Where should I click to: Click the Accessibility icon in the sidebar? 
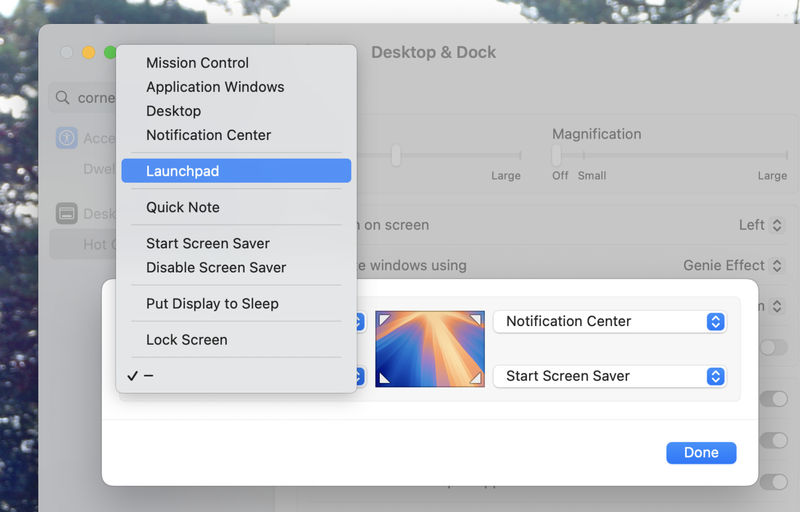(x=67, y=138)
